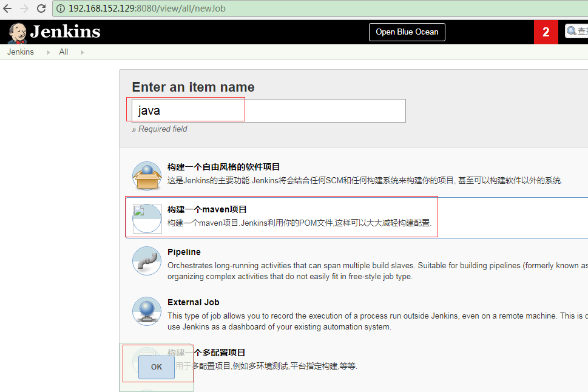Click the Enter an item name heading
Screen dimensions: 588x392
(193, 87)
